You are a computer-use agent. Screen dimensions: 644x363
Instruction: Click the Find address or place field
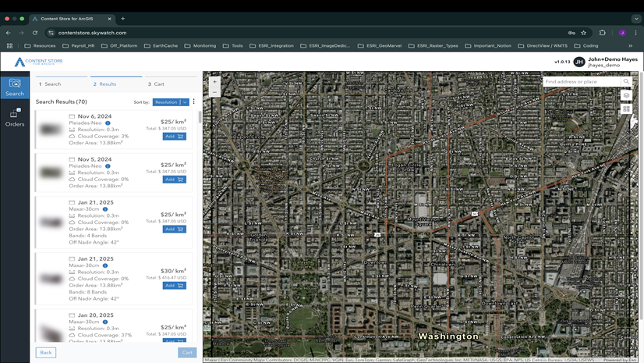(x=582, y=81)
